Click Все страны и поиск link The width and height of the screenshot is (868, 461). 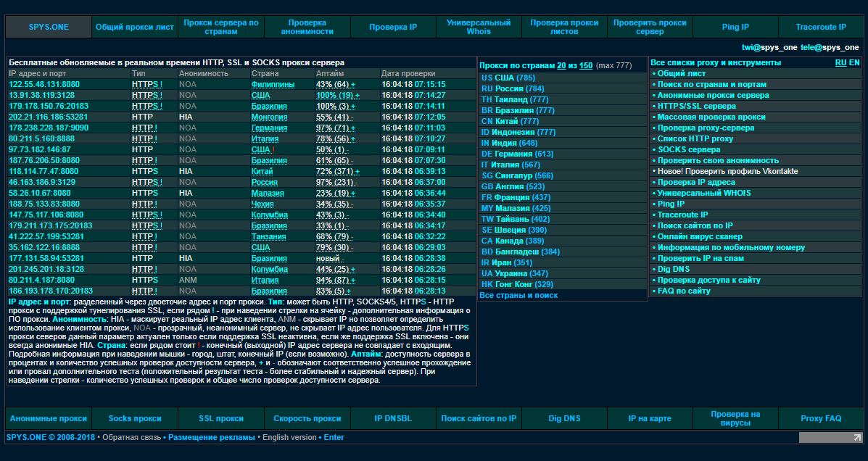point(518,296)
